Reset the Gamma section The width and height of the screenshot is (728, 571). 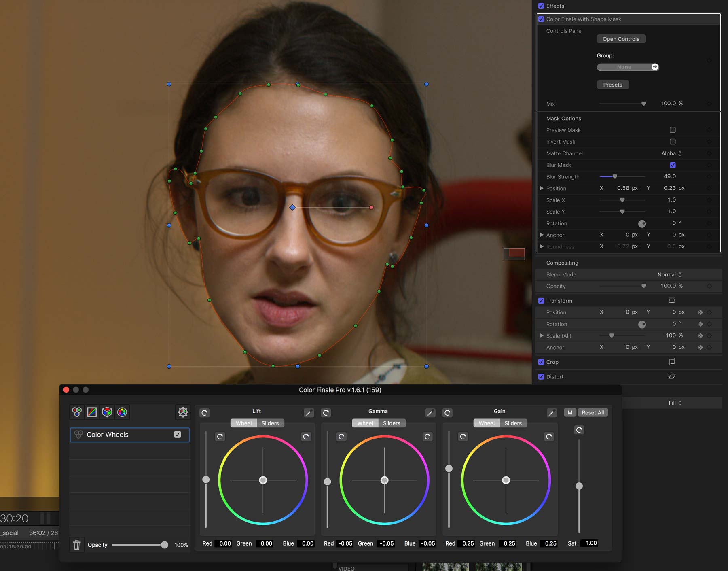(326, 413)
